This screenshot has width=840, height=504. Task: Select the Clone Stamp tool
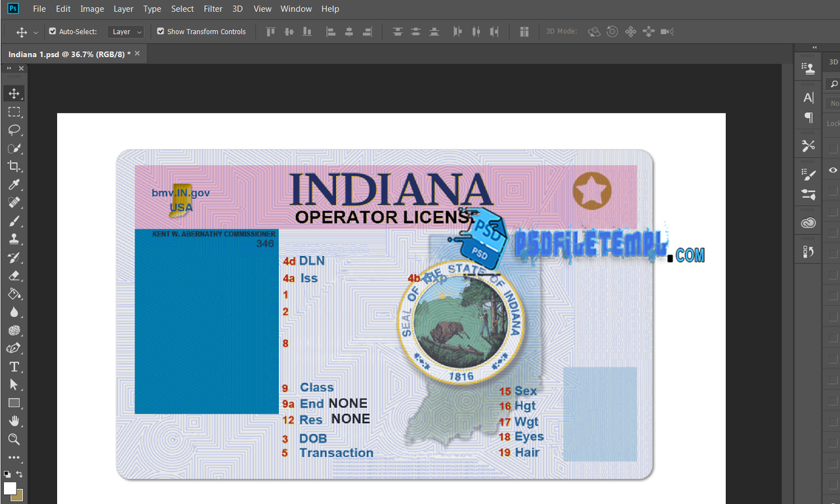(x=14, y=239)
